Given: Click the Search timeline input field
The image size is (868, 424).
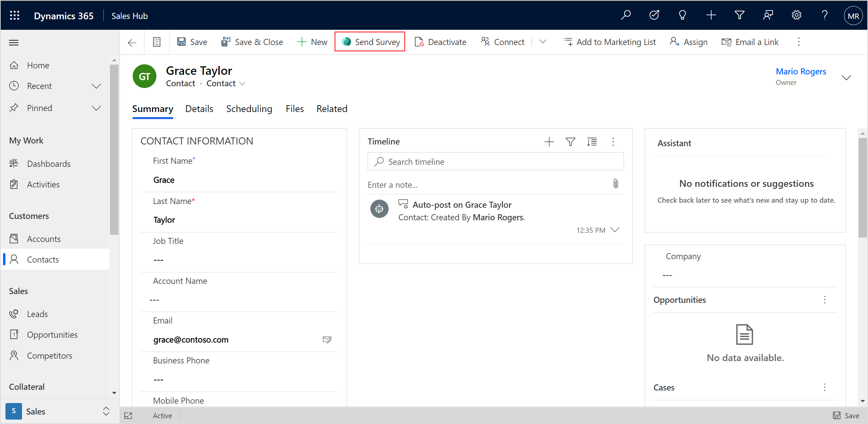Looking at the screenshot, I should [x=495, y=161].
